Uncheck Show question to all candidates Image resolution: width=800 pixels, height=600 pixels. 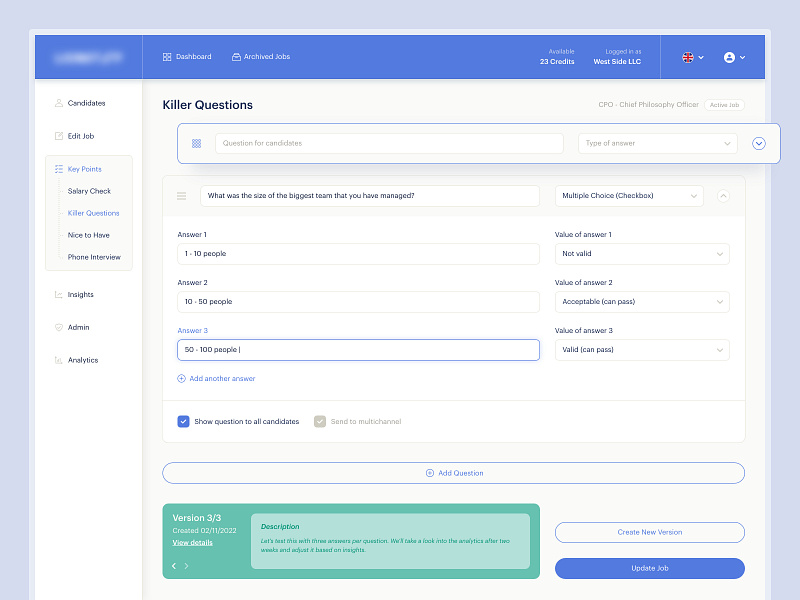183,422
